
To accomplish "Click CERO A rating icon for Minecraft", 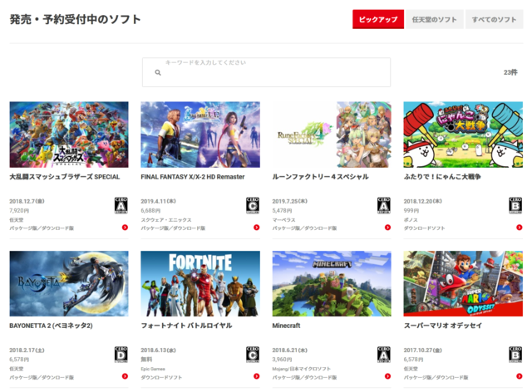I will (384, 355).
